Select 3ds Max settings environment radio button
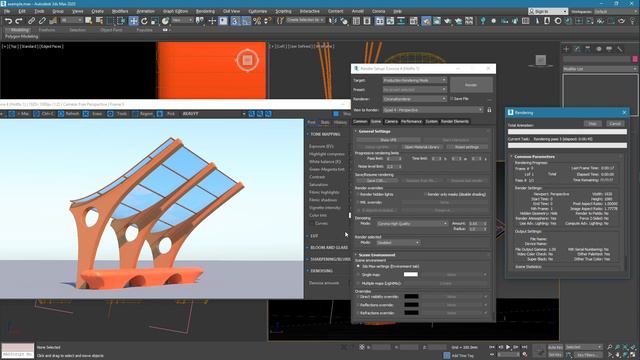 358,266
